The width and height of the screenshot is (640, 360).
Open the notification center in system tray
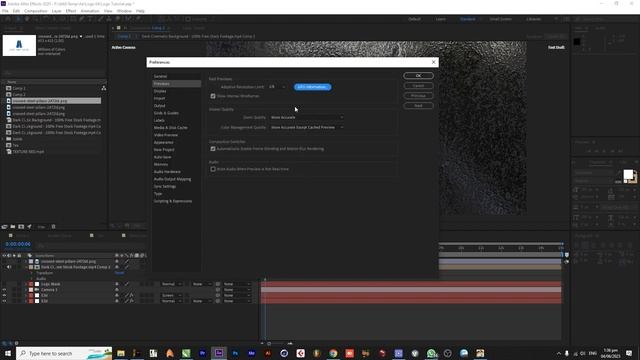[x=629, y=353]
